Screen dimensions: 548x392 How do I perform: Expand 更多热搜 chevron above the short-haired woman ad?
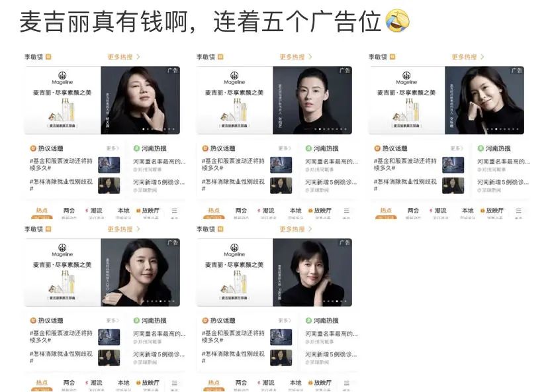click(x=310, y=228)
